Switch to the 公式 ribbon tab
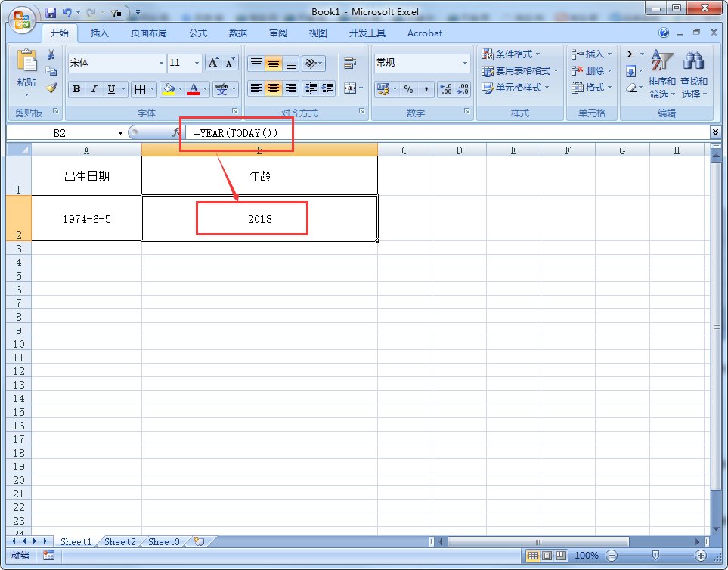Image resolution: width=728 pixels, height=570 pixels. [198, 33]
